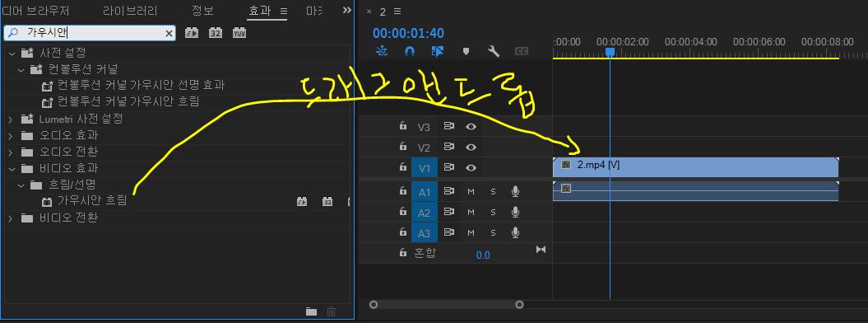Screen dimensions: 868x323
Task: Toggle the V1 track target
Action: tap(424, 168)
